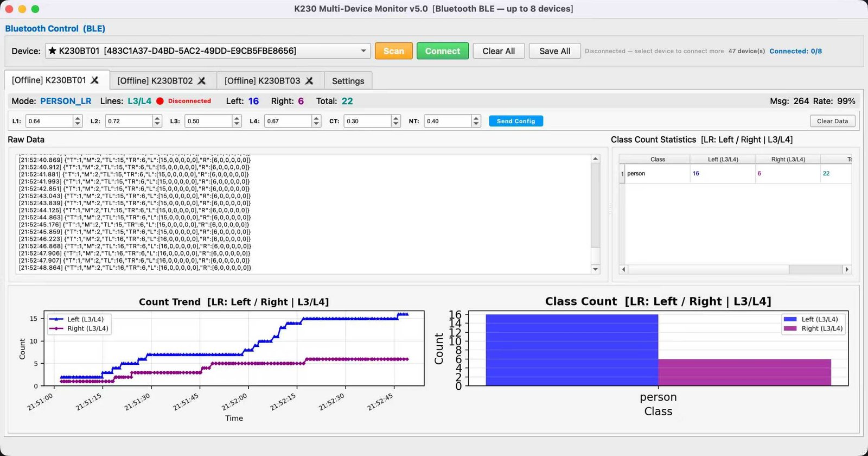Click the L1 value input field
Screen dimensions: 868x456
pos(49,121)
